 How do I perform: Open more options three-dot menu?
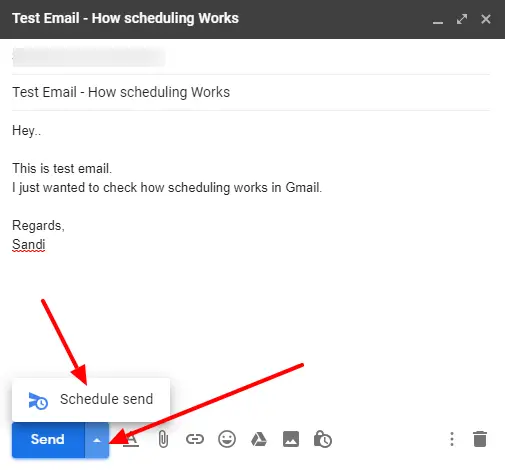[452, 439]
